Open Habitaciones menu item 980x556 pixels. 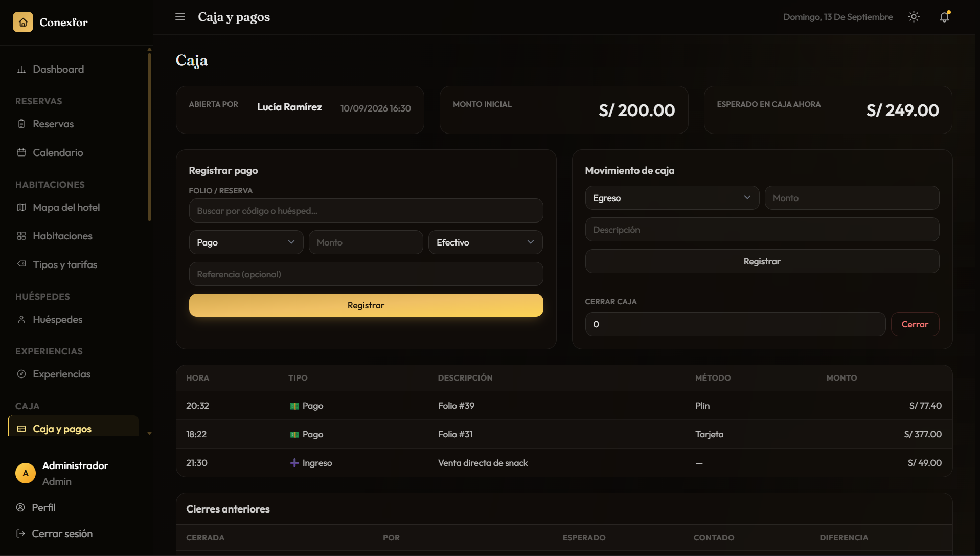[x=73, y=236]
